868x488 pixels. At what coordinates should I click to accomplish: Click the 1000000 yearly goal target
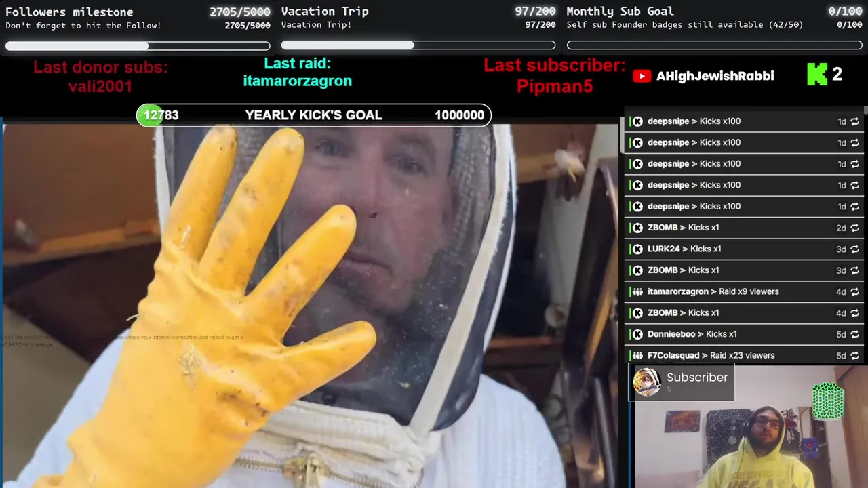tap(459, 115)
